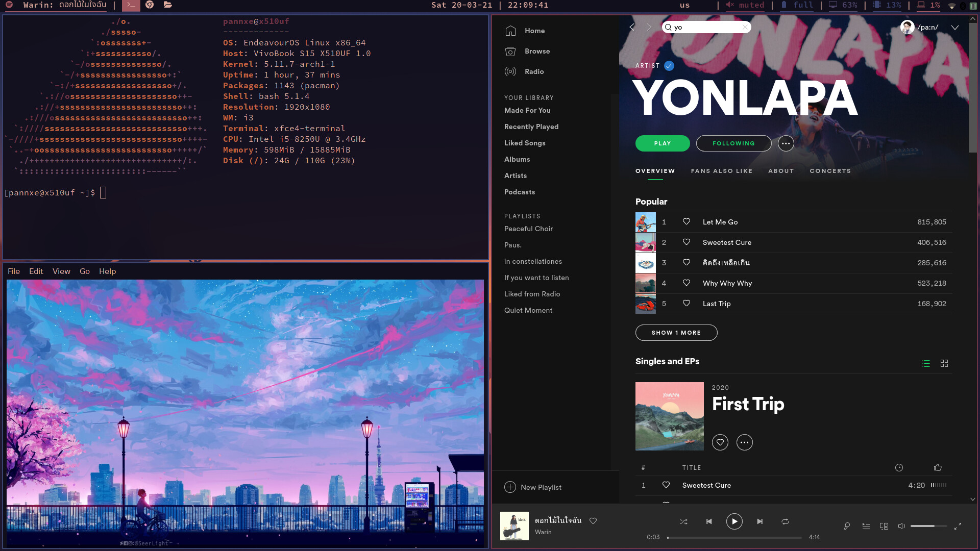The width and height of the screenshot is (980, 551).
Task: Go back with the left arrow in Spotify
Action: tap(632, 27)
